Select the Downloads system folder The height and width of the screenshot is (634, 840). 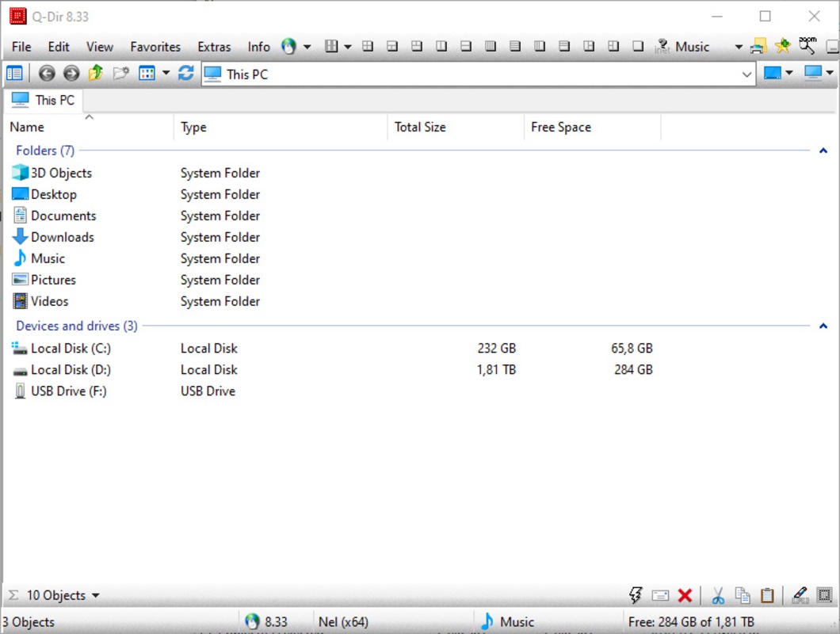point(62,237)
